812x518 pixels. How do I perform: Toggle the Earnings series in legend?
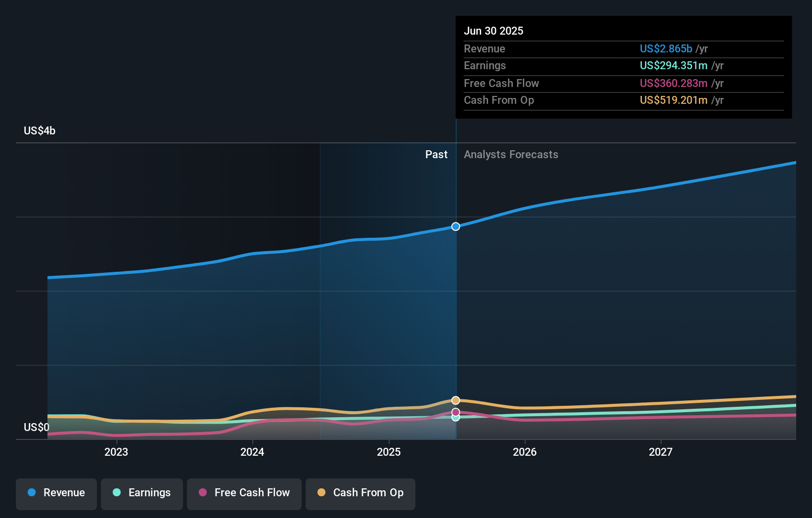coord(142,494)
